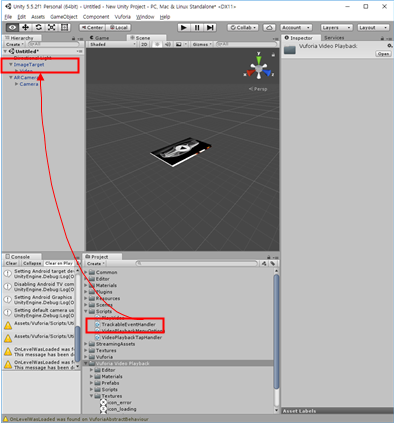Open the Layers dropdown
This screenshot has height=423, width=394.
click(336, 27)
